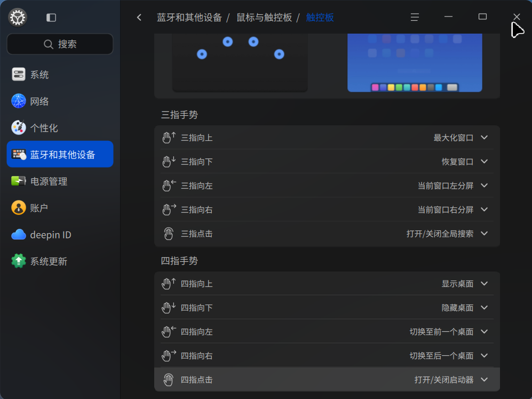The image size is (532, 399).
Task: Click the deepin ID cloud icon
Action: click(x=19, y=235)
